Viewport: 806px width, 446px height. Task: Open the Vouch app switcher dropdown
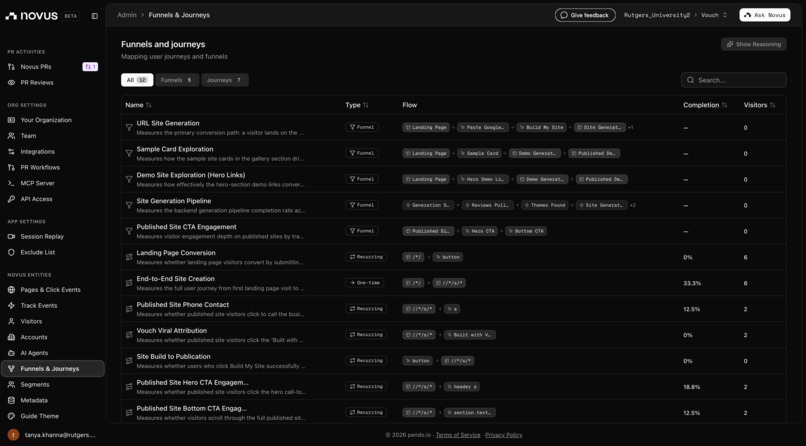pos(714,15)
